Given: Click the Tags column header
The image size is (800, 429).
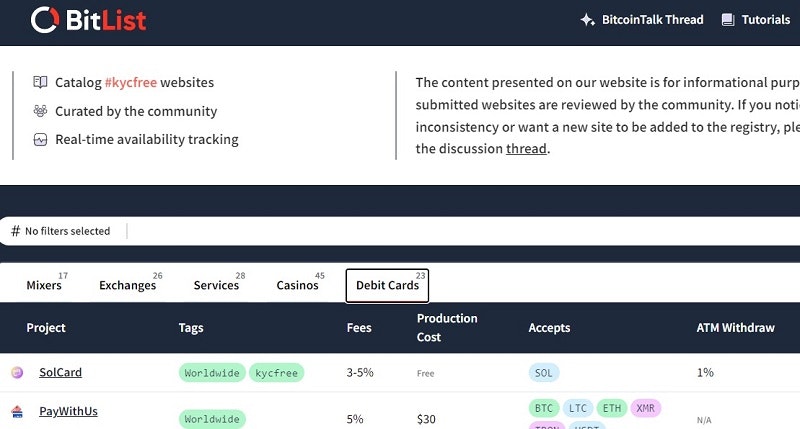Looking at the screenshot, I should coord(191,328).
